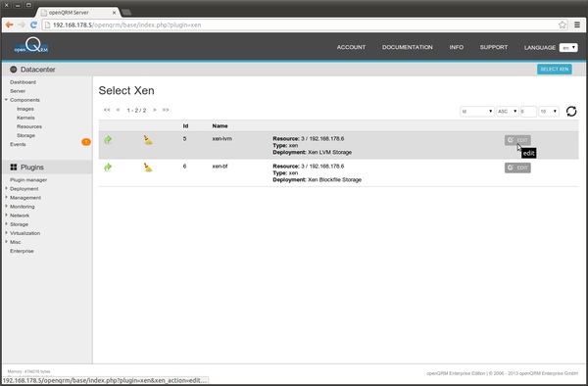Image resolution: width=588 pixels, height=386 pixels.
Task: Open Storage under Components
Action: [25, 135]
